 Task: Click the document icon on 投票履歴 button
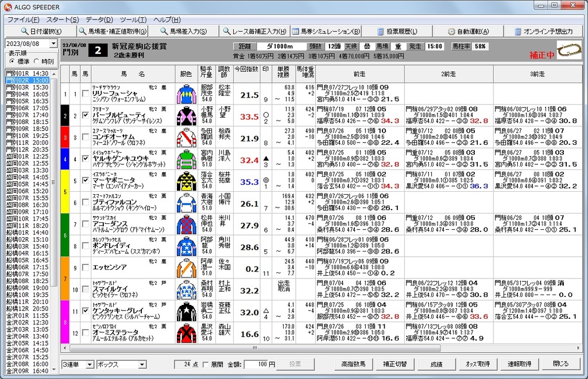point(380,32)
